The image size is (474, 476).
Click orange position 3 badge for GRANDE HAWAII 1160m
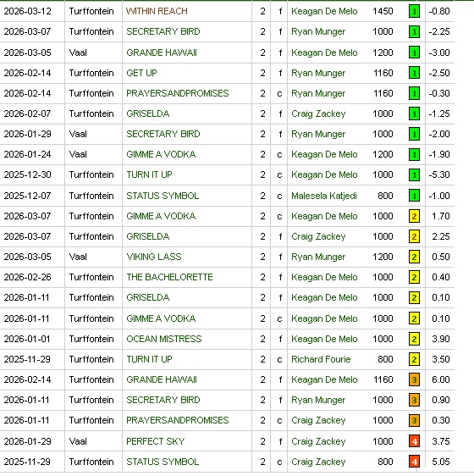coord(414,379)
